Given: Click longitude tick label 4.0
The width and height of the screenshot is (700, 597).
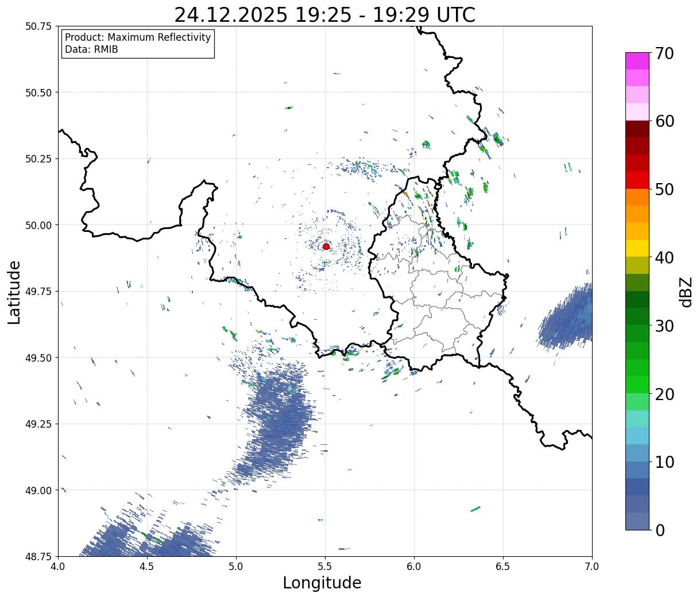Looking at the screenshot, I should point(58,567).
